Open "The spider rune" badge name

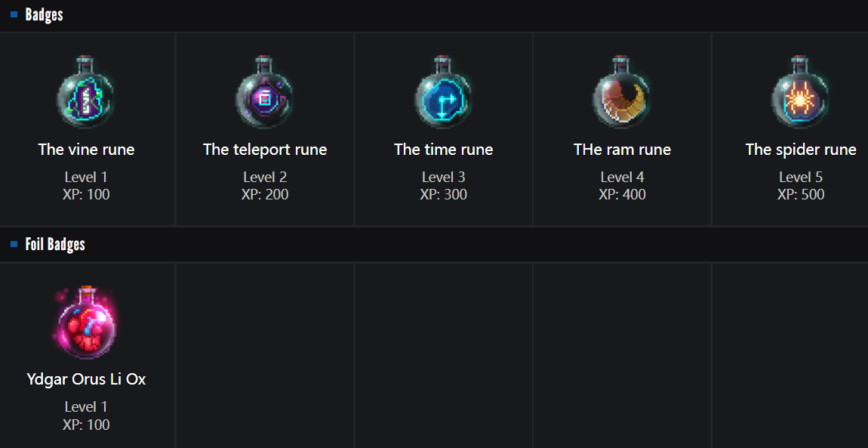click(x=800, y=150)
